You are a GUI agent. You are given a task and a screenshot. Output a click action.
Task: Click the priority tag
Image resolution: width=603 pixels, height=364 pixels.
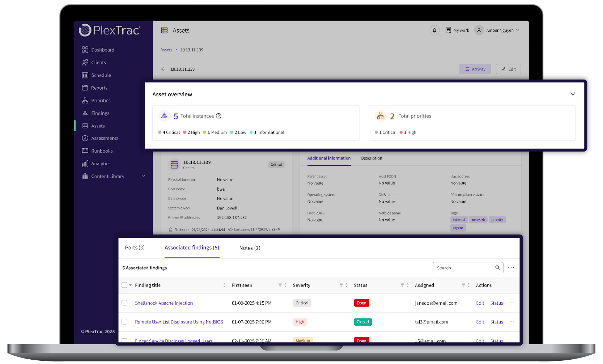tap(497, 220)
